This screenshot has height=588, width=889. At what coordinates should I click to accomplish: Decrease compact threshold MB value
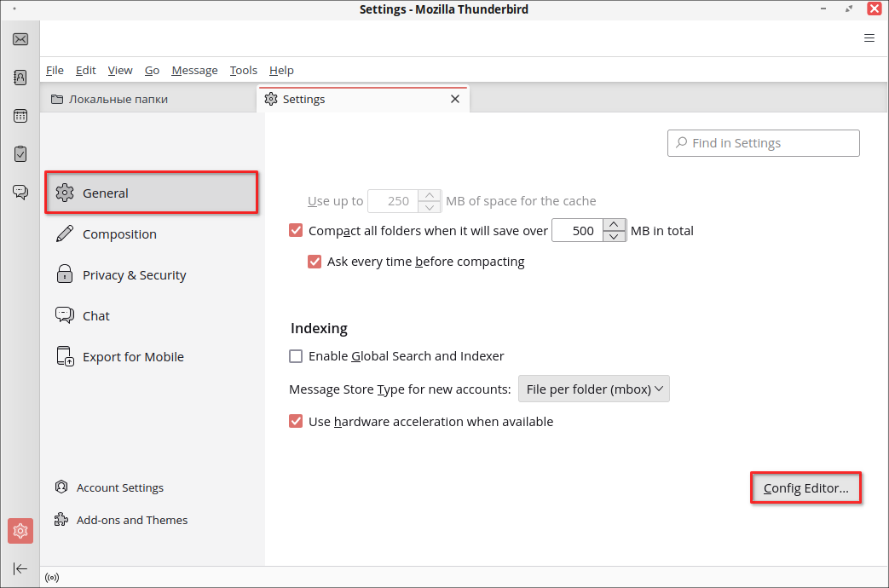coord(614,236)
